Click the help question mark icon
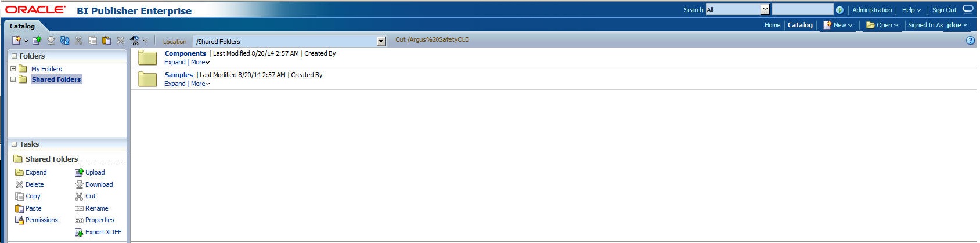Image resolution: width=980 pixels, height=243 pixels. [x=970, y=41]
